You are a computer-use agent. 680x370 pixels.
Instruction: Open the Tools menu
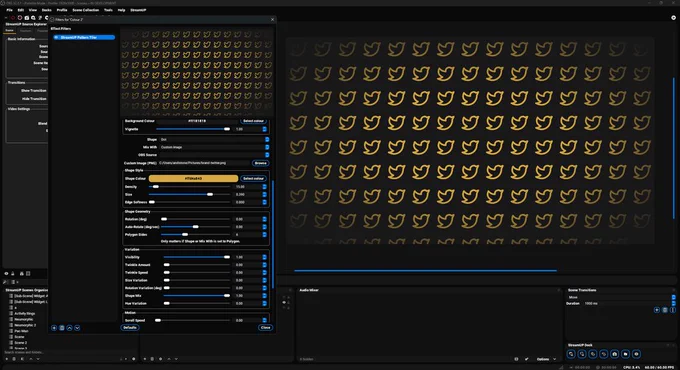[x=108, y=10]
